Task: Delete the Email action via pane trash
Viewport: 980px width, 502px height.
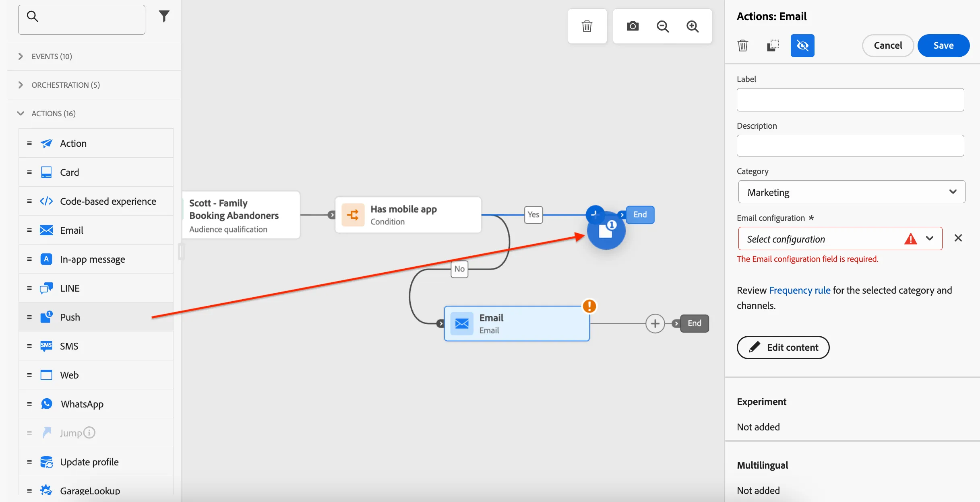Action: (743, 45)
